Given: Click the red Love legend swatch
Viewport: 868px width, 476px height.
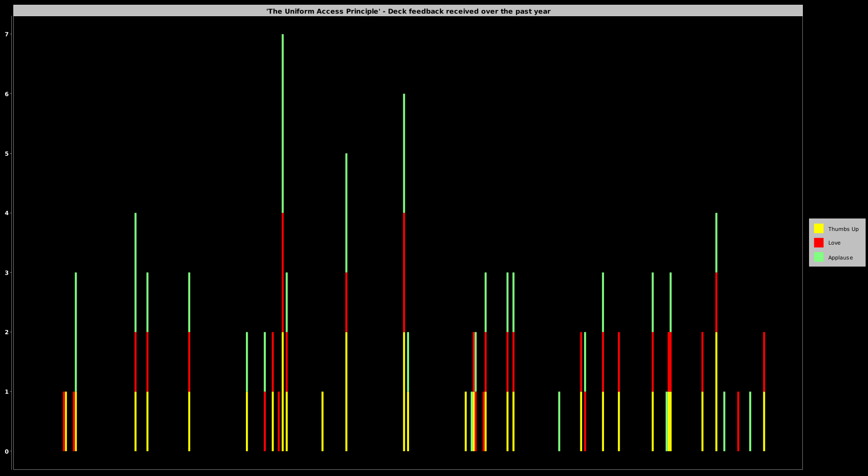Looking at the screenshot, I should (819, 243).
